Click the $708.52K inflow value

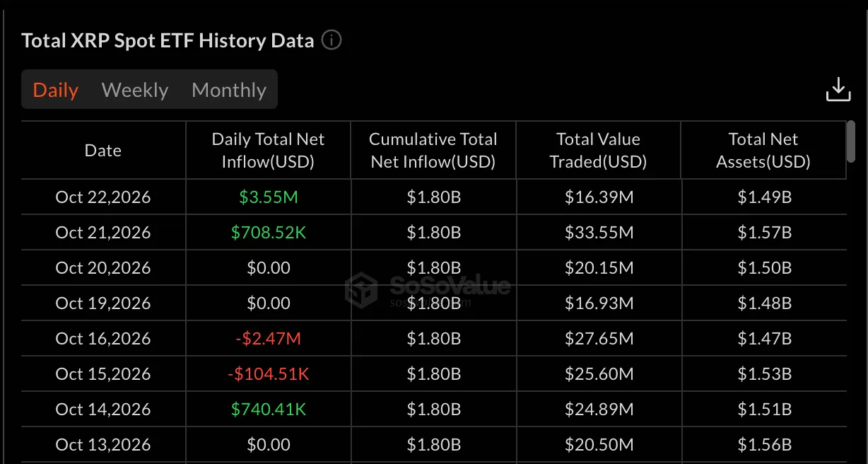click(269, 232)
